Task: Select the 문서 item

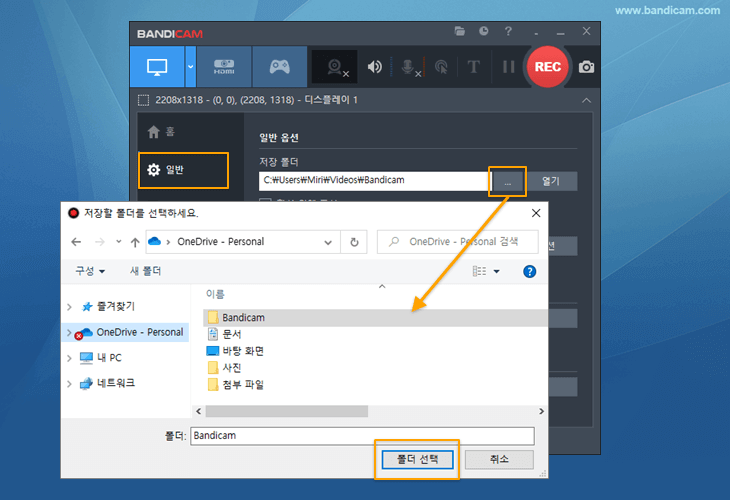Action: (x=231, y=334)
